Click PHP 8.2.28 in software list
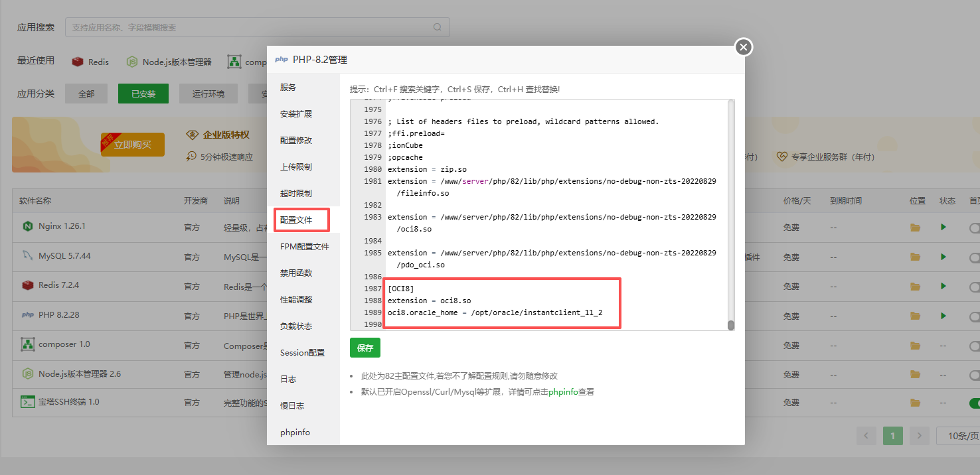This screenshot has height=475, width=980. [x=58, y=314]
